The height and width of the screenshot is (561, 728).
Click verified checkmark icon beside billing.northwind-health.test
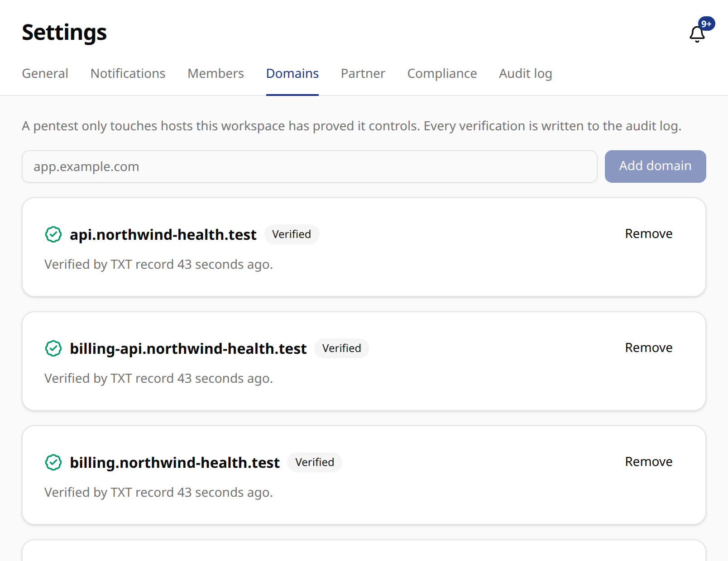(53, 462)
